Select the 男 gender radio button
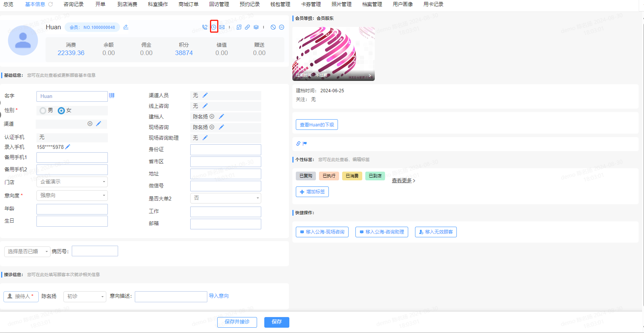 [x=43, y=110]
